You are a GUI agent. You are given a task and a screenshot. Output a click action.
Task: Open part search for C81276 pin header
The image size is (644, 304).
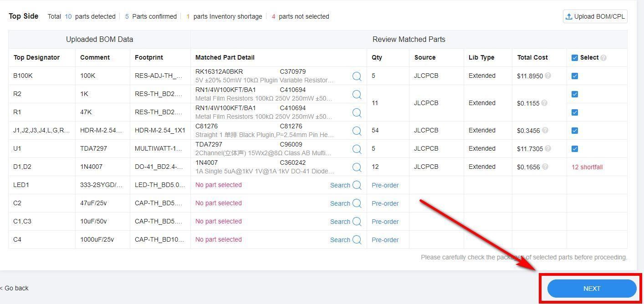pyautogui.click(x=357, y=131)
